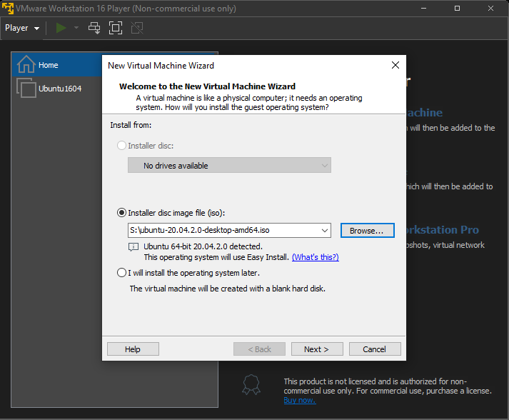Select I will install the OS later
The height and width of the screenshot is (420, 509).
point(121,273)
